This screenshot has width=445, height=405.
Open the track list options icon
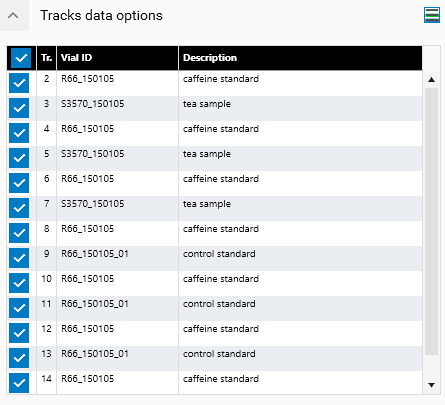pyautogui.click(x=432, y=15)
